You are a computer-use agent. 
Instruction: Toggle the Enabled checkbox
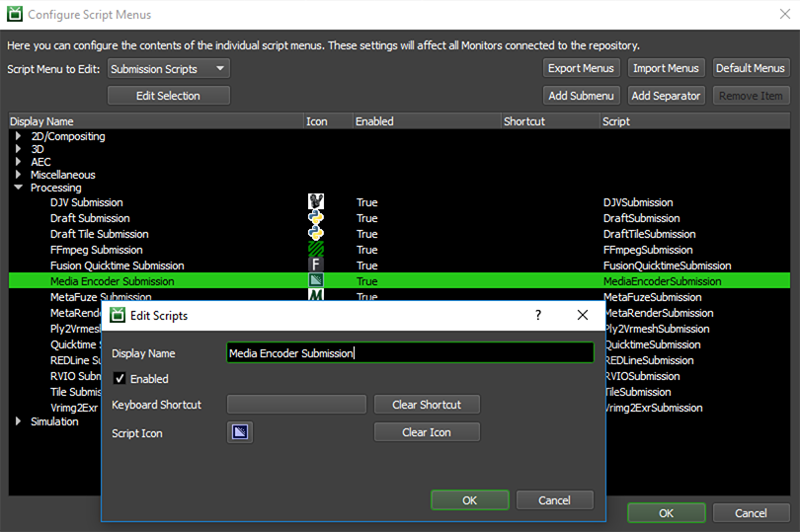coord(120,379)
